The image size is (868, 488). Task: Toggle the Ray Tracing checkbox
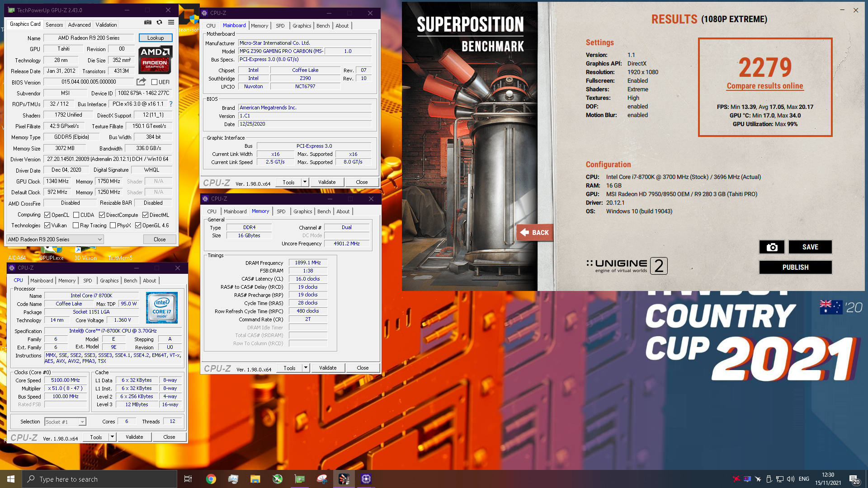[75, 225]
